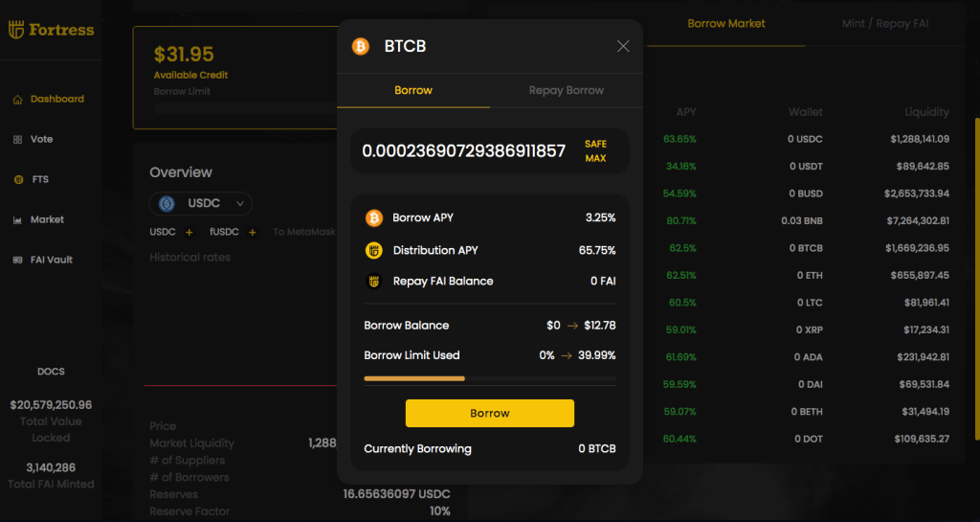Click the 0 BTCB Currently Borrowing value
The image size is (980, 522).
point(597,449)
